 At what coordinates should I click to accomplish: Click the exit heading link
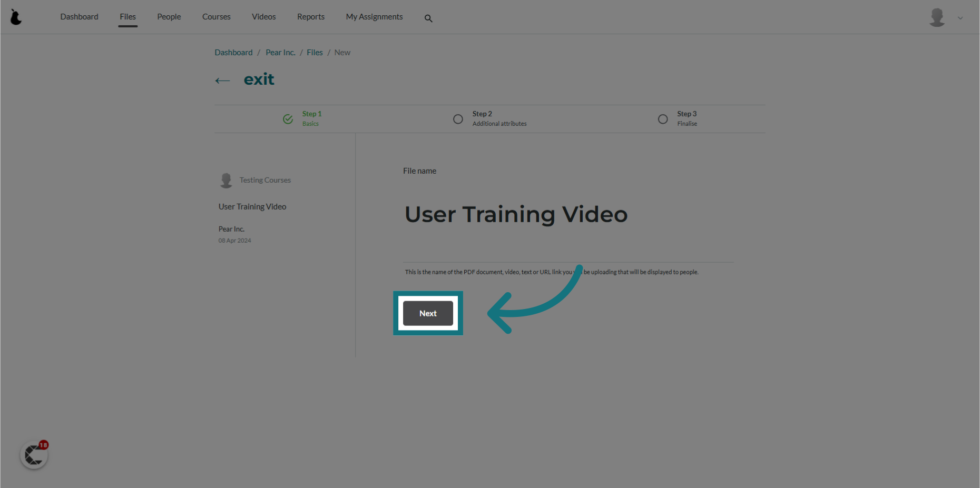259,79
